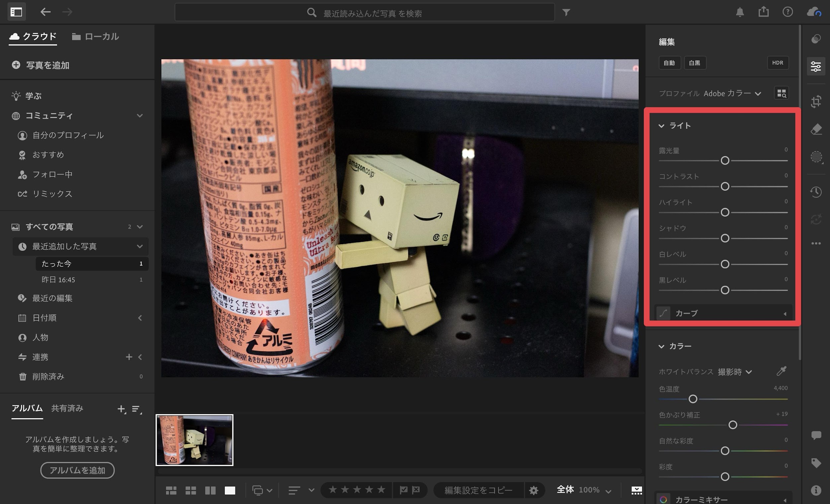Switch to the ローカル tab

(x=95, y=36)
